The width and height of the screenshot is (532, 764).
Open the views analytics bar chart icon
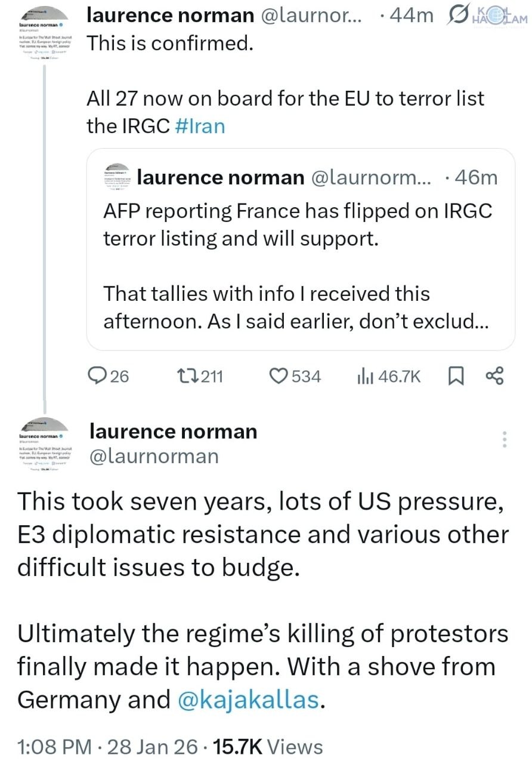pos(364,376)
